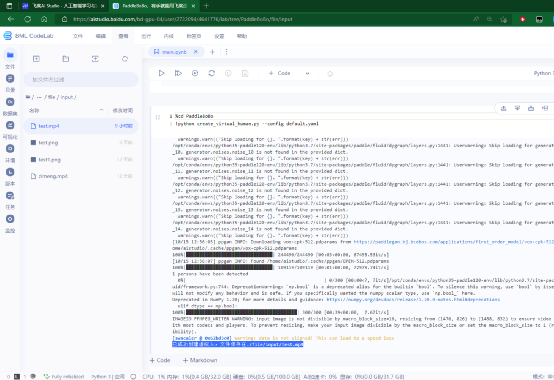The image size is (554, 380).
Task: Click the 修改时间 column header
Action: tap(123, 111)
